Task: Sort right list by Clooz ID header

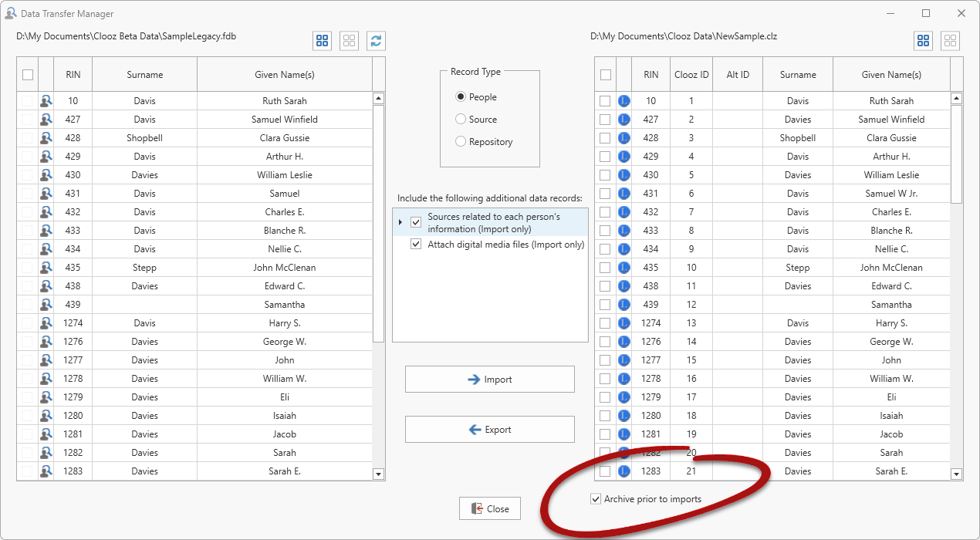Action: (x=691, y=75)
